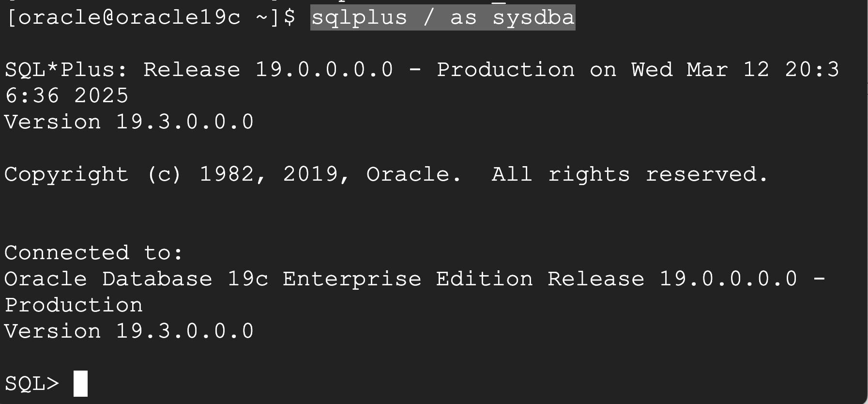Click the word Copyright
Image resolution: width=868 pixels, height=404 pixels.
click(x=66, y=174)
